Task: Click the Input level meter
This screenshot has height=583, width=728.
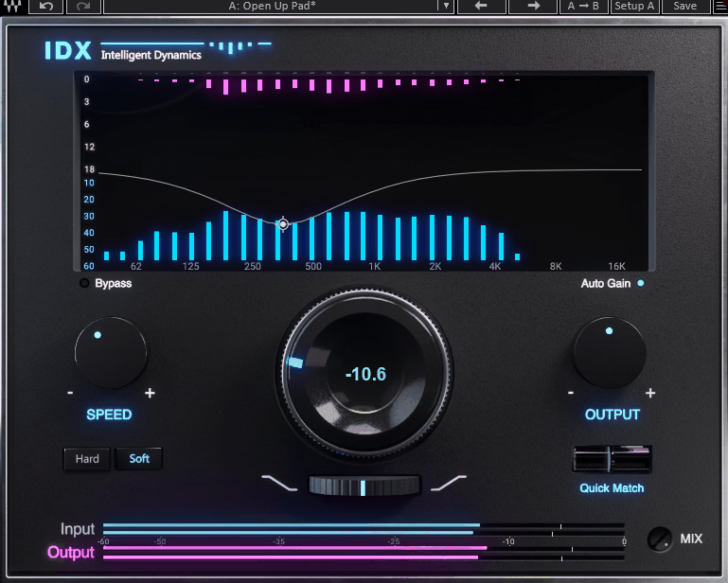Action: 364,529
